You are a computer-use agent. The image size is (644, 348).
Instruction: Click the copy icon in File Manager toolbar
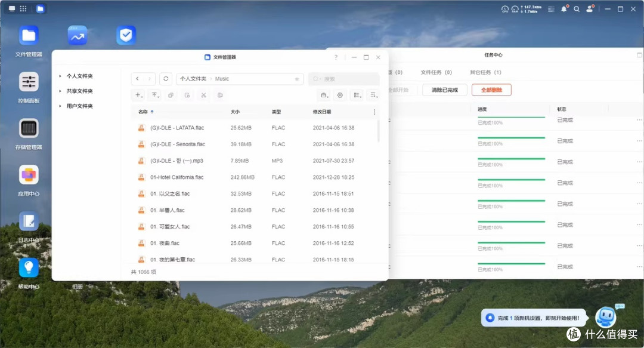(x=171, y=95)
